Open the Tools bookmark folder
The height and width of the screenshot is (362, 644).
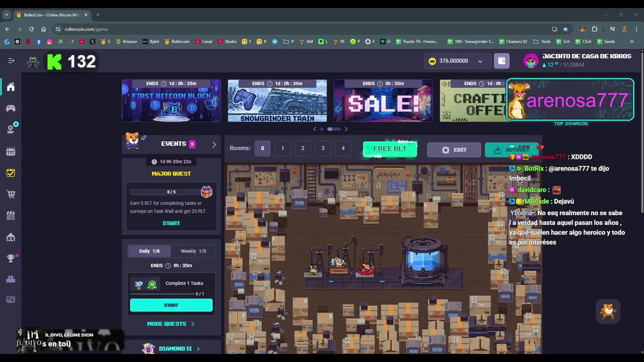(542, 42)
